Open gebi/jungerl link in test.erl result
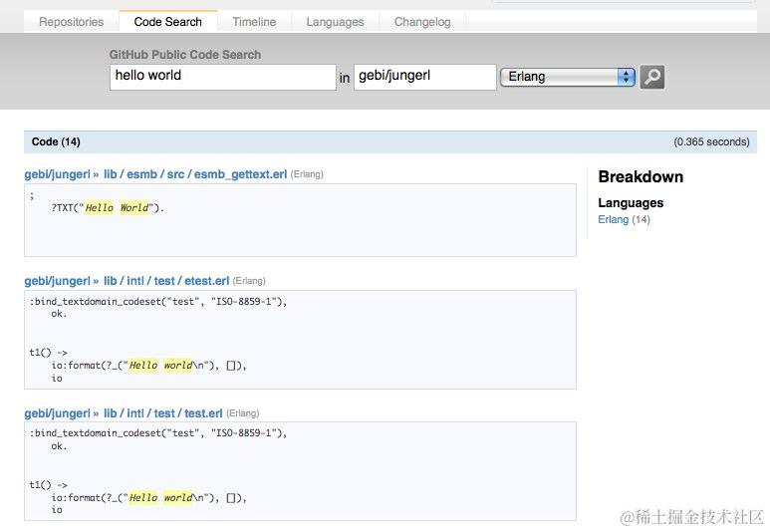Image resolution: width=770 pixels, height=532 pixels. pyautogui.click(x=58, y=413)
